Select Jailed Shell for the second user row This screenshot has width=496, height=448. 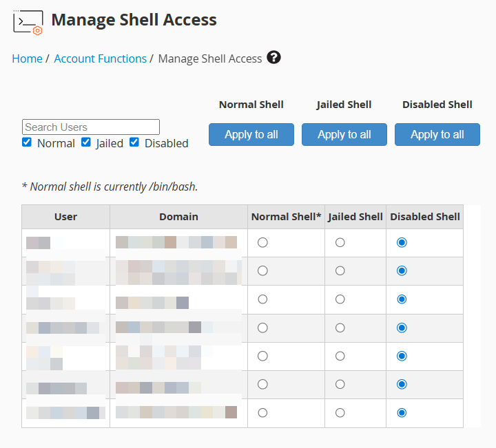pyautogui.click(x=340, y=270)
